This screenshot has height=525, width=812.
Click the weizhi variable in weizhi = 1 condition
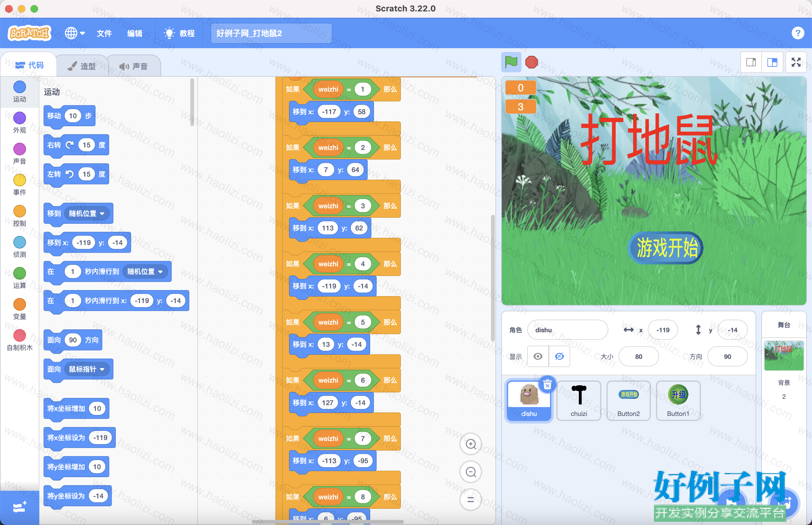[x=328, y=89]
